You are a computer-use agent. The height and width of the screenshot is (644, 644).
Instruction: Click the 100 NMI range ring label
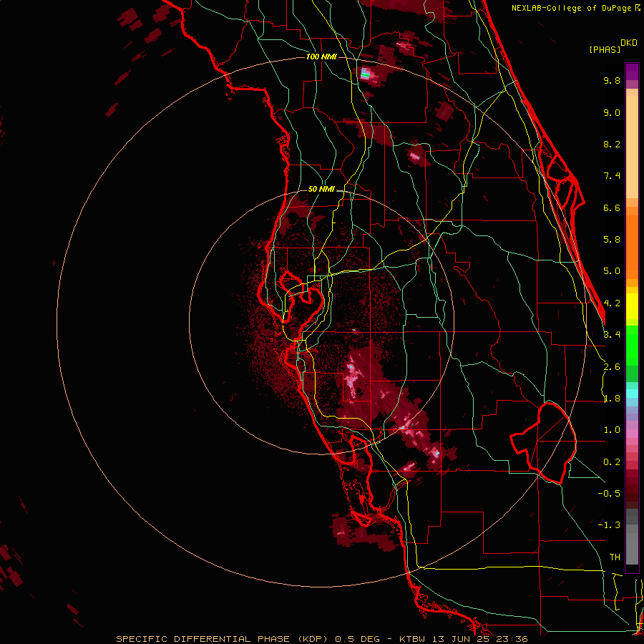point(321,57)
